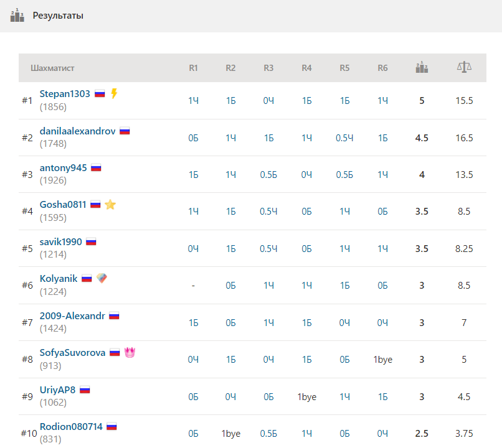Click the R1 column header
The height and width of the screenshot is (448, 502).
(193, 68)
